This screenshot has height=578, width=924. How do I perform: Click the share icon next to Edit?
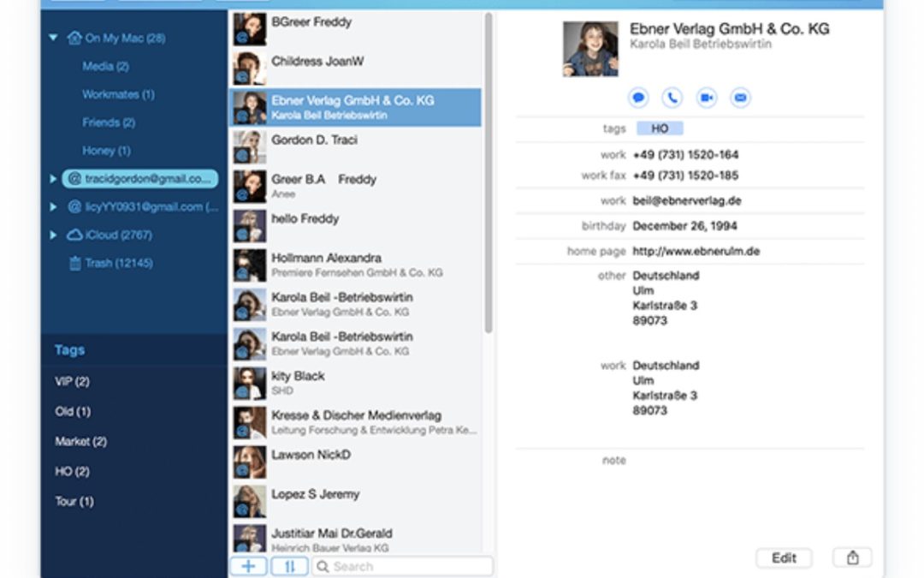click(852, 557)
